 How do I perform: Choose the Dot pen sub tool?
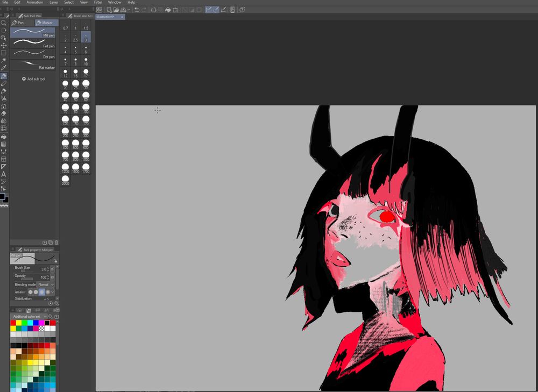pos(33,54)
